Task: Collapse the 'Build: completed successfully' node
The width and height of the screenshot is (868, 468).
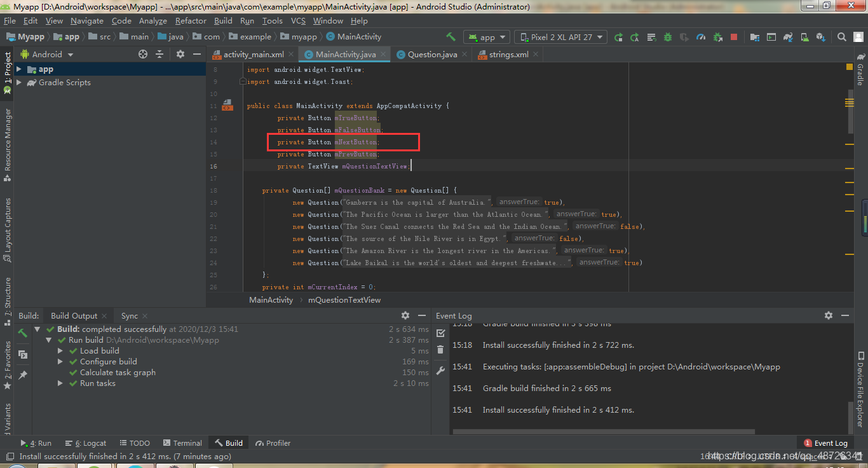Action: coord(37,329)
